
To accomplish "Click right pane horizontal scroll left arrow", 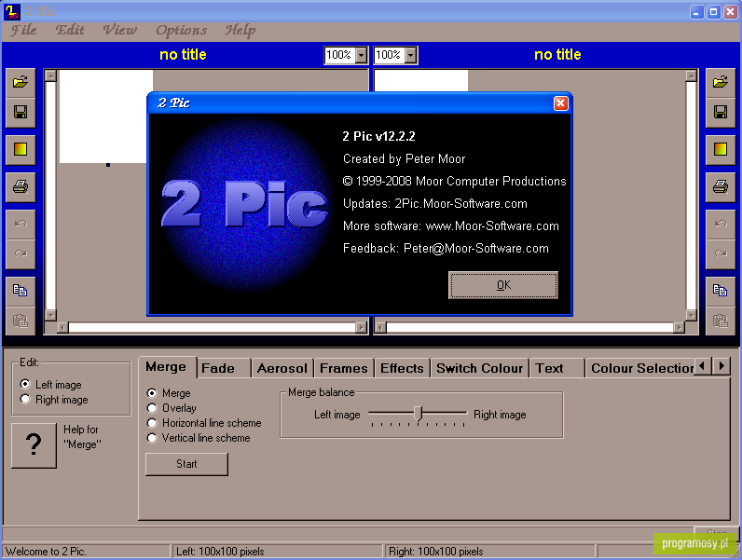I will (381, 327).
